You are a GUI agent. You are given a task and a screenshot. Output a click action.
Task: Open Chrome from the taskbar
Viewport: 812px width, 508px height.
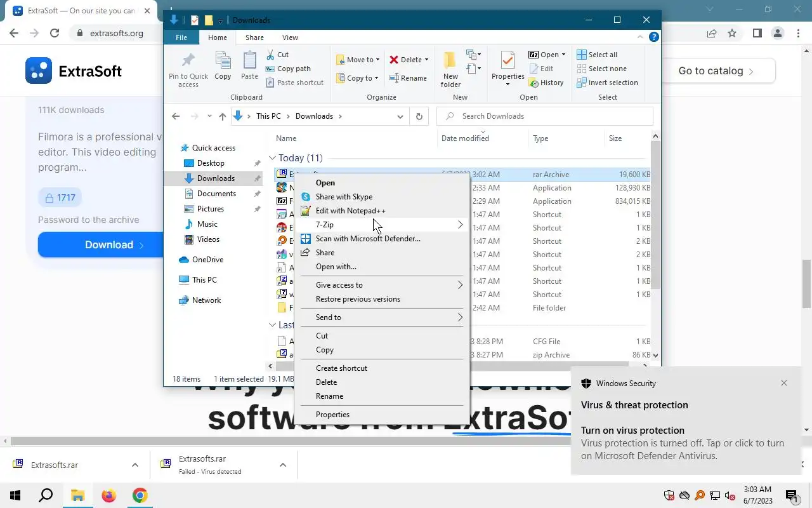140,495
